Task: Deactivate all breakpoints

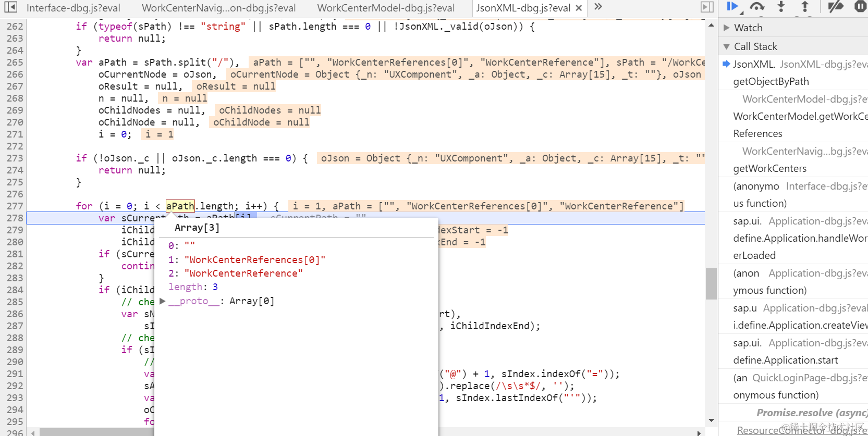Action: pos(835,7)
